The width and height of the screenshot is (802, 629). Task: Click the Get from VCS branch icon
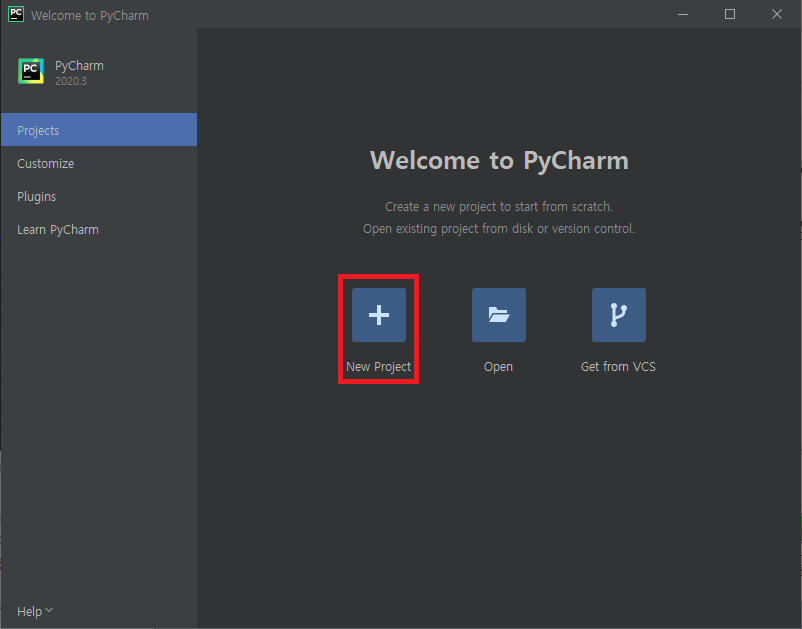619,315
